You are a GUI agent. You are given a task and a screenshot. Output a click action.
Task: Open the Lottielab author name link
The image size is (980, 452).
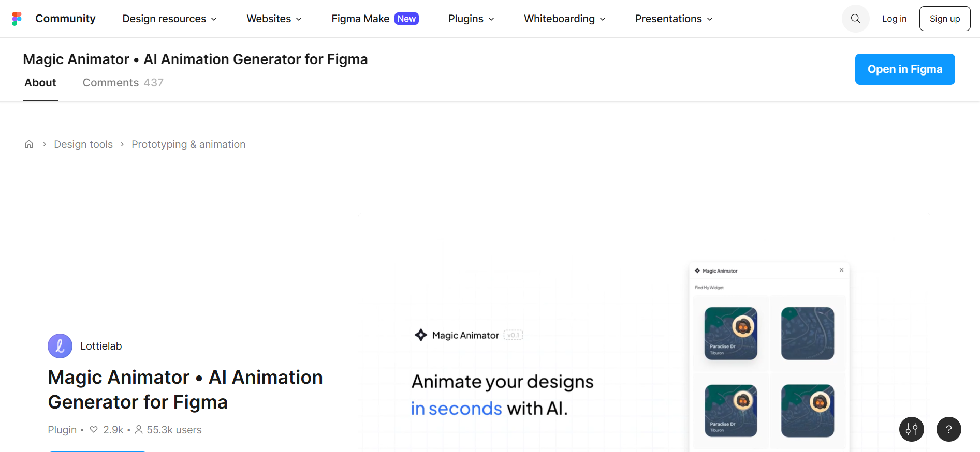101,346
